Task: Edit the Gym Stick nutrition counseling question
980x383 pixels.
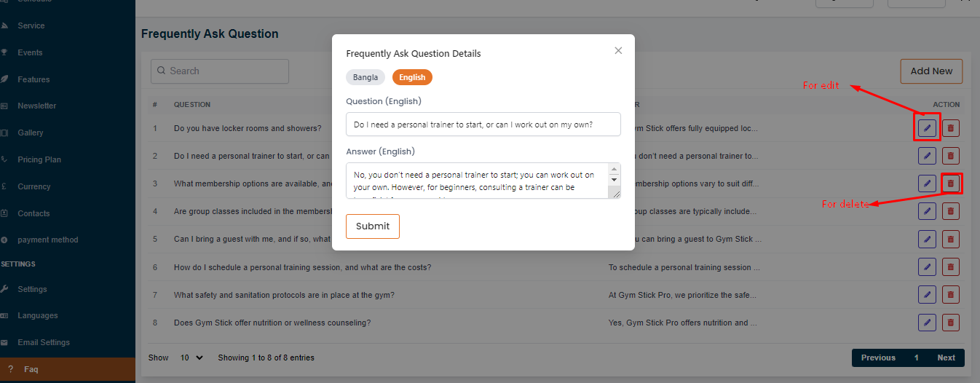Action: (x=927, y=323)
